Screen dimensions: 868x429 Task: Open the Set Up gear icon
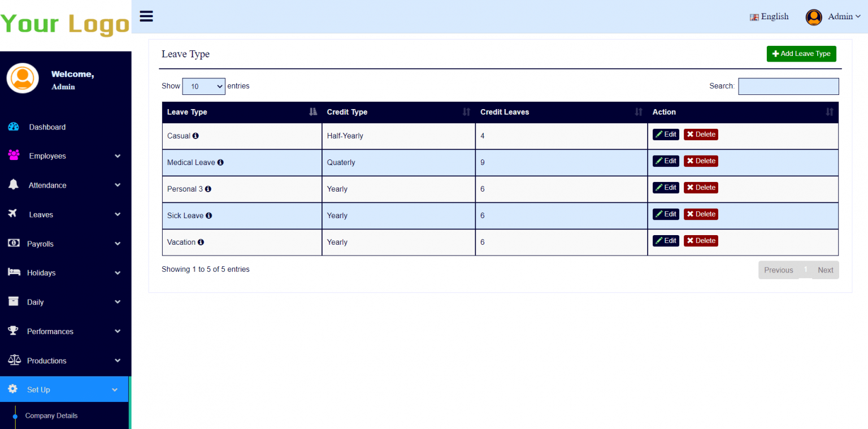(12, 389)
